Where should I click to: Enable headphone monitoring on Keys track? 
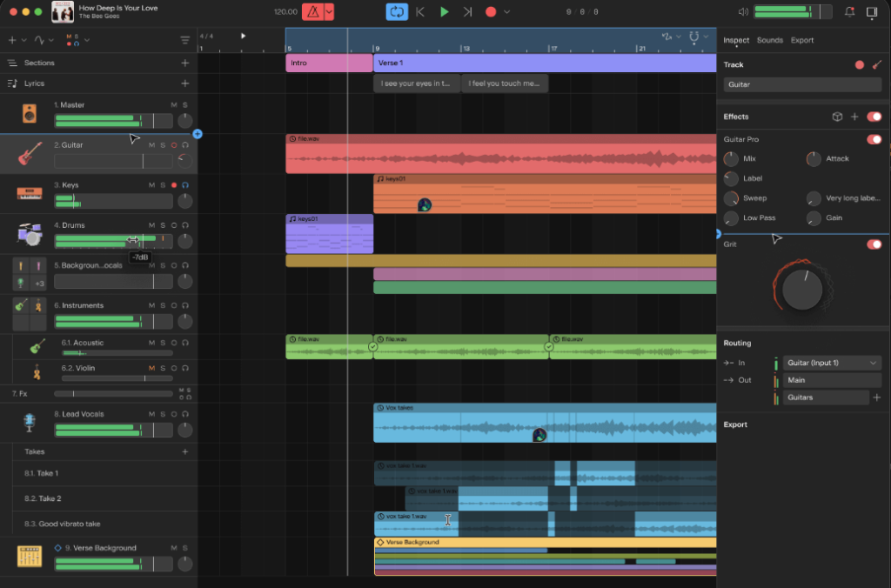185,185
